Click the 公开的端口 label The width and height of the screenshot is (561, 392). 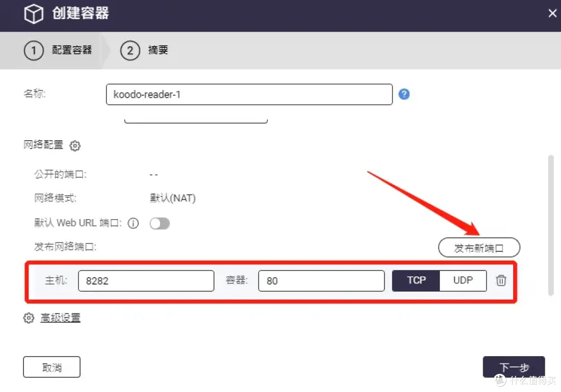tap(60, 174)
